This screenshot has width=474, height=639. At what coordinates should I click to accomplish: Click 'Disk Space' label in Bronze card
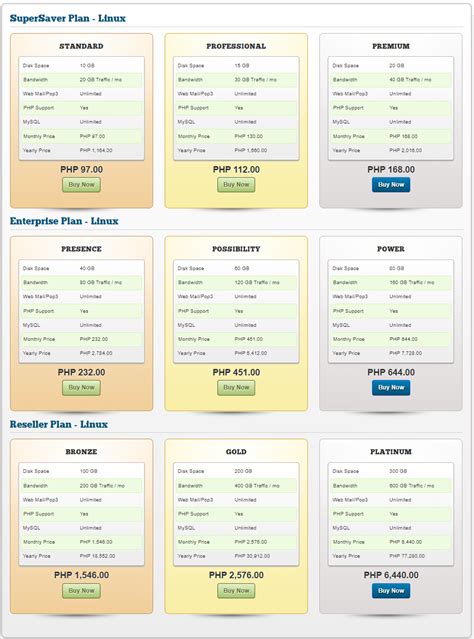[36, 471]
